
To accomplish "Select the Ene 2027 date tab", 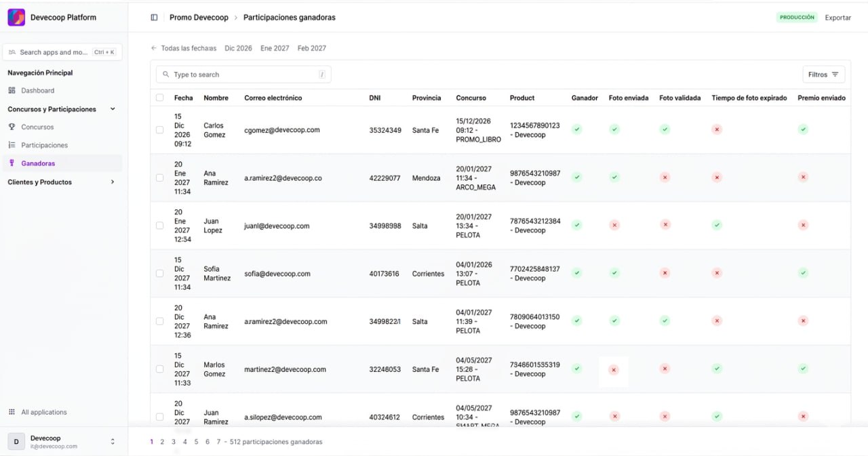I will tap(275, 48).
